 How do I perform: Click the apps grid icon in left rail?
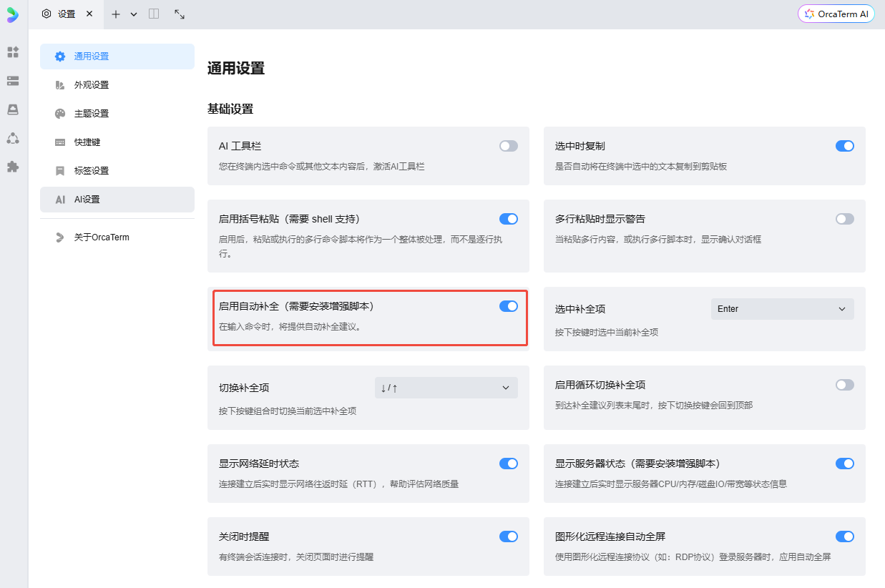[13, 52]
